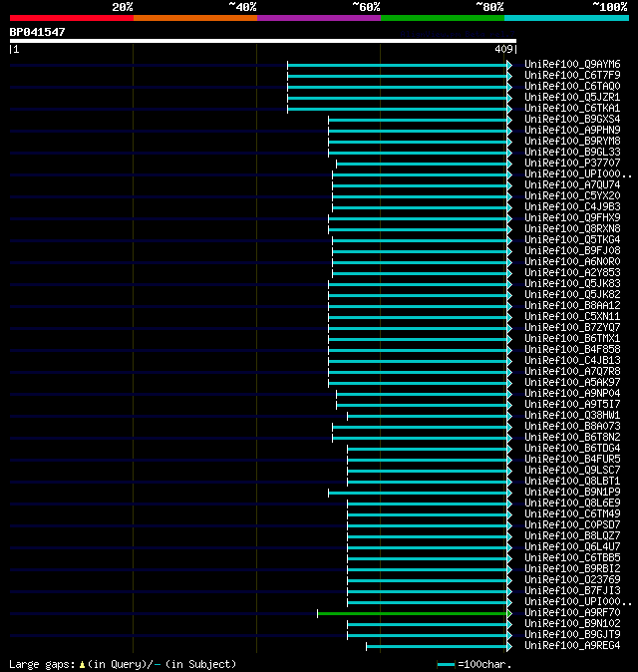Image resolution: width=638 pixels, height=672 pixels.
Task: Select the UniRef100_B6TDG4 label
Action: tap(572, 449)
